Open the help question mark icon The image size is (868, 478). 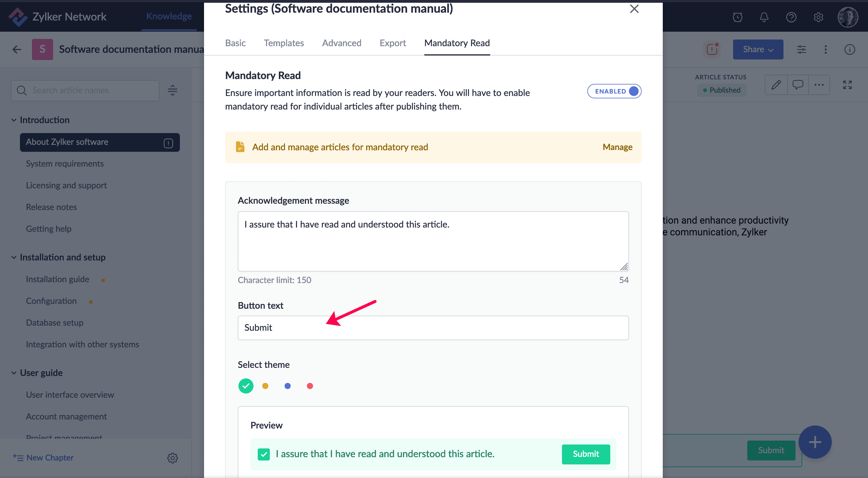click(791, 17)
